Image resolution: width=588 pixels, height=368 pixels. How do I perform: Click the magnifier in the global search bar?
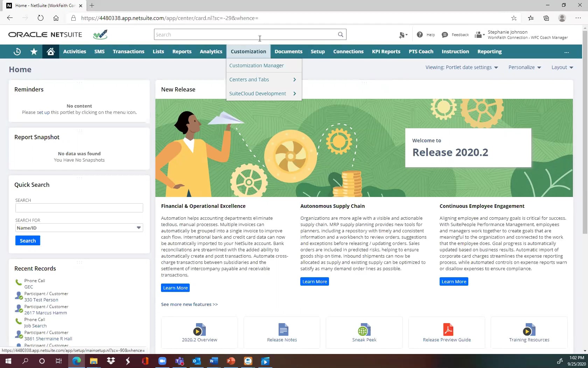point(340,34)
